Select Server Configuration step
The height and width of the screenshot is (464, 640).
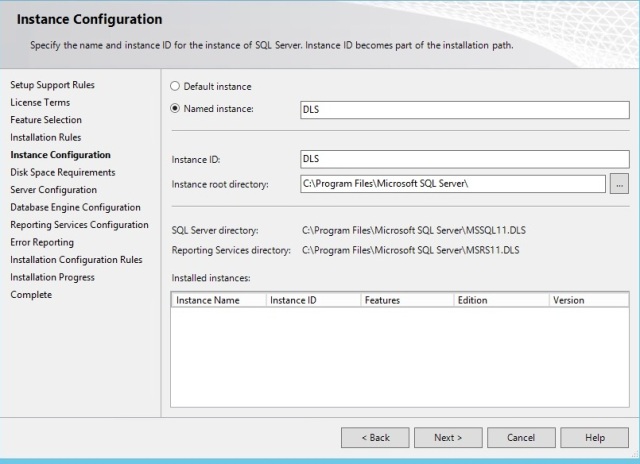pyautogui.click(x=53, y=190)
